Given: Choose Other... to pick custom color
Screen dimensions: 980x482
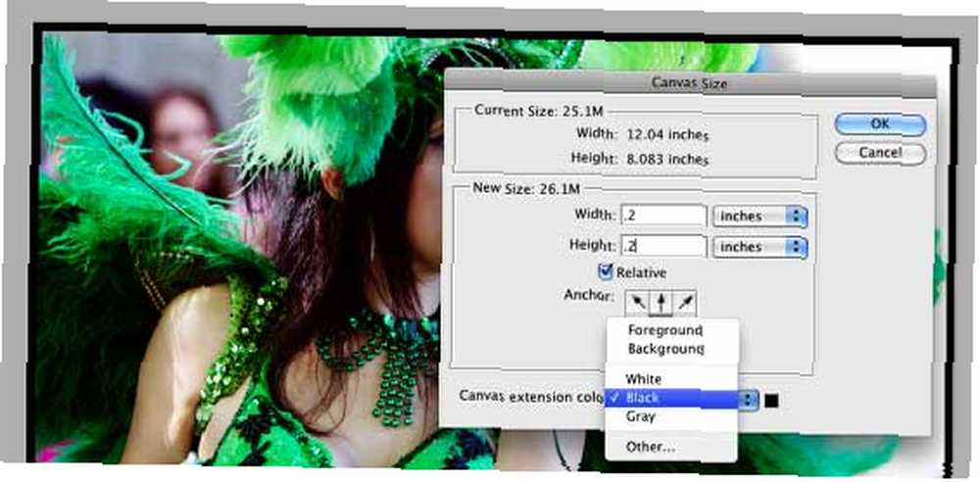Looking at the screenshot, I should pyautogui.click(x=672, y=447).
